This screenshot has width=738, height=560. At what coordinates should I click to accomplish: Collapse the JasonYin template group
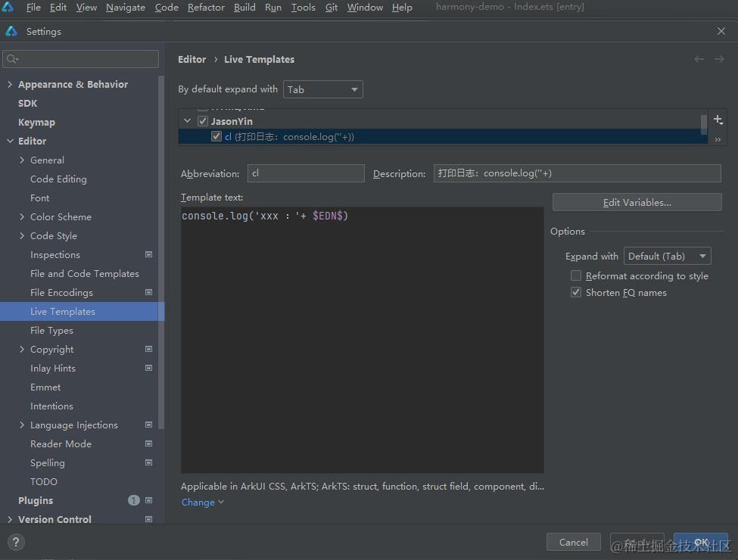pyautogui.click(x=187, y=121)
